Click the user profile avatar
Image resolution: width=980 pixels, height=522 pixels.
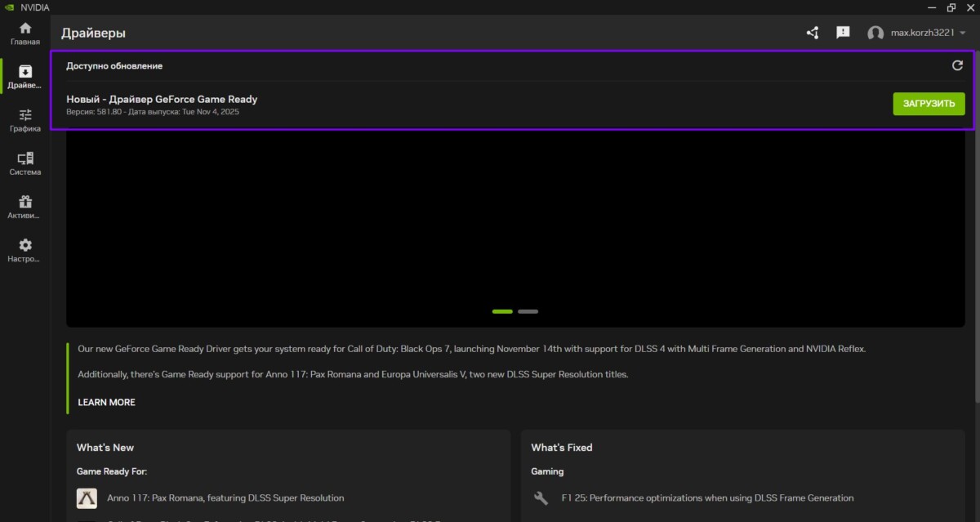[875, 33]
